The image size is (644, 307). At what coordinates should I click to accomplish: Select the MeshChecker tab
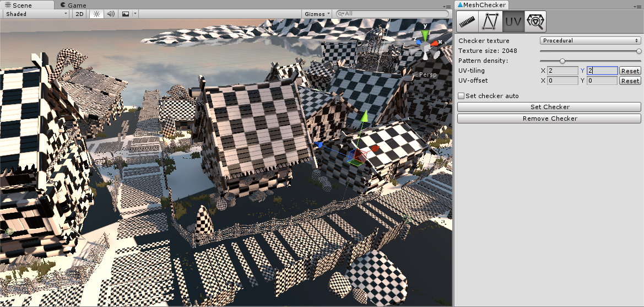(x=481, y=5)
